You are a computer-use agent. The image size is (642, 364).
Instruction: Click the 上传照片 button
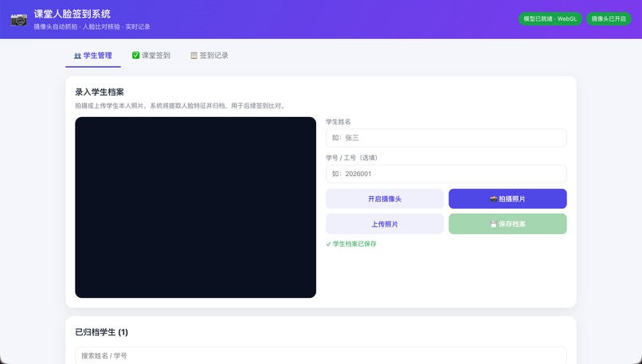tap(385, 224)
